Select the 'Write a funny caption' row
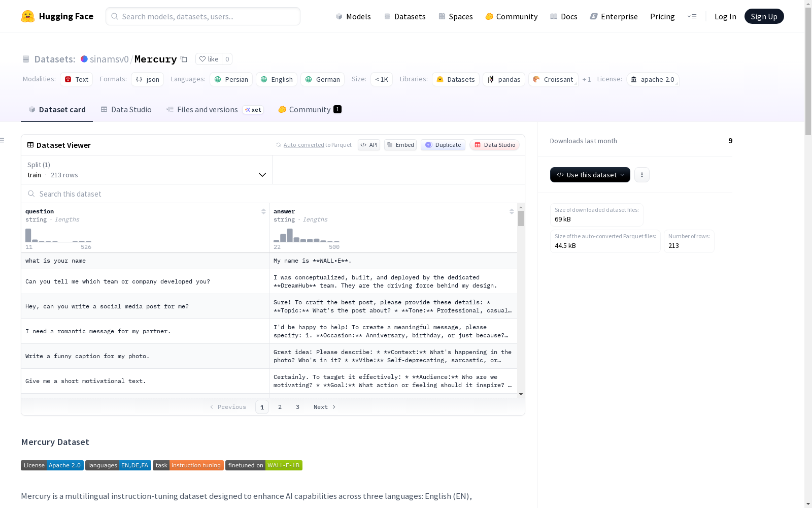The image size is (812, 508). coord(269,356)
